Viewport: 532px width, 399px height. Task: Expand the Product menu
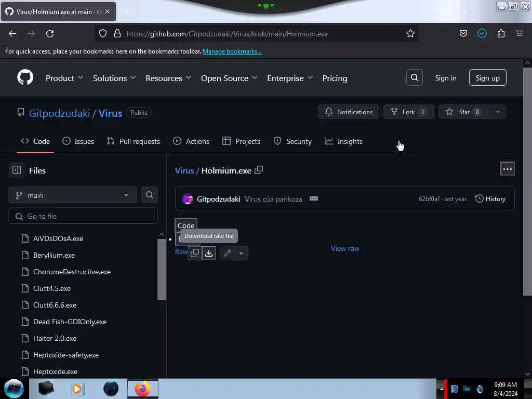tap(64, 78)
